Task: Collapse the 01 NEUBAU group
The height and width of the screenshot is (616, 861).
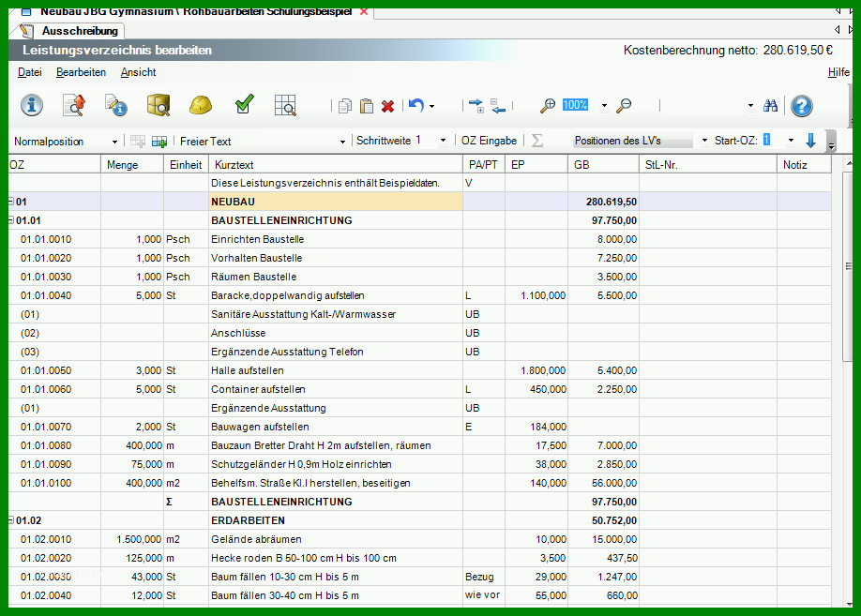Action: pos(11,202)
